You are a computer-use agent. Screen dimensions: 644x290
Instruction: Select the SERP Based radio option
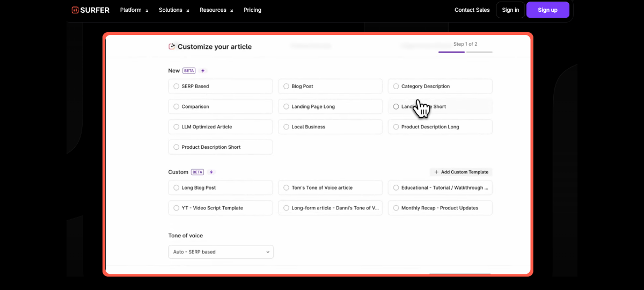[x=176, y=86]
